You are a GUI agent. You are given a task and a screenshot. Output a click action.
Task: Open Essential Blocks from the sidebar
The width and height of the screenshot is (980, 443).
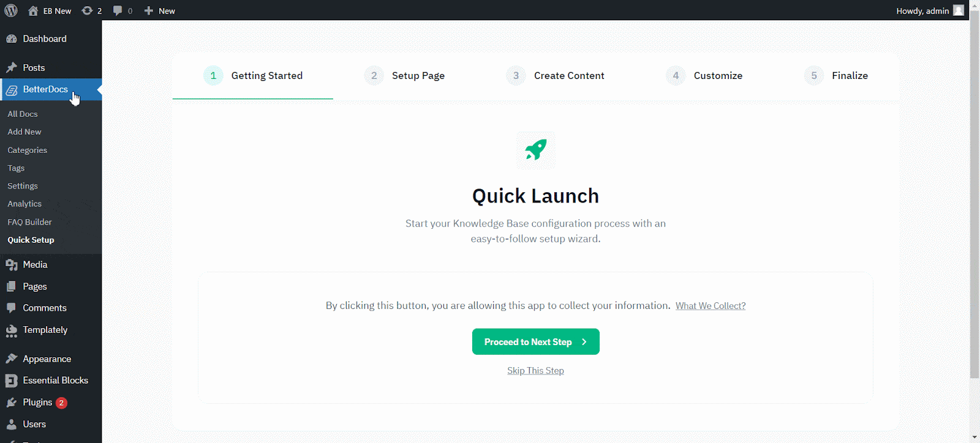click(x=55, y=381)
